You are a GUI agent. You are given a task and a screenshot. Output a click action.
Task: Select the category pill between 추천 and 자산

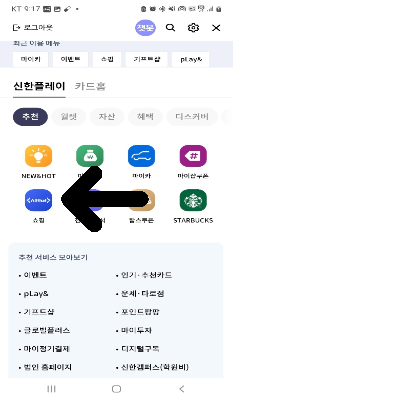click(69, 117)
